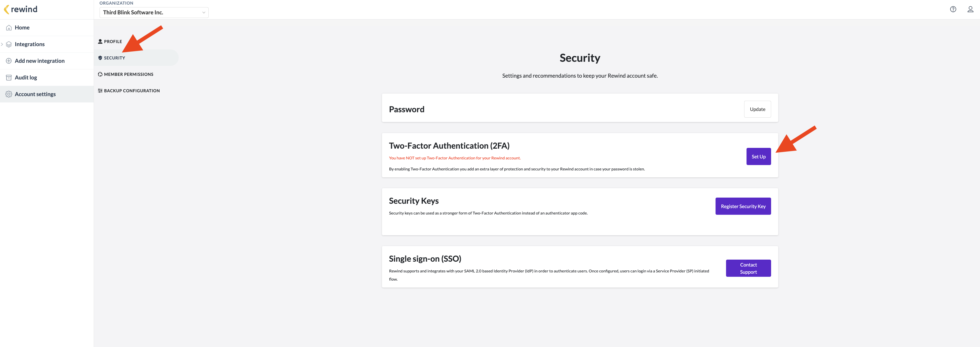
Task: Click the Backup Configuration sliders icon
Action: [x=100, y=91]
